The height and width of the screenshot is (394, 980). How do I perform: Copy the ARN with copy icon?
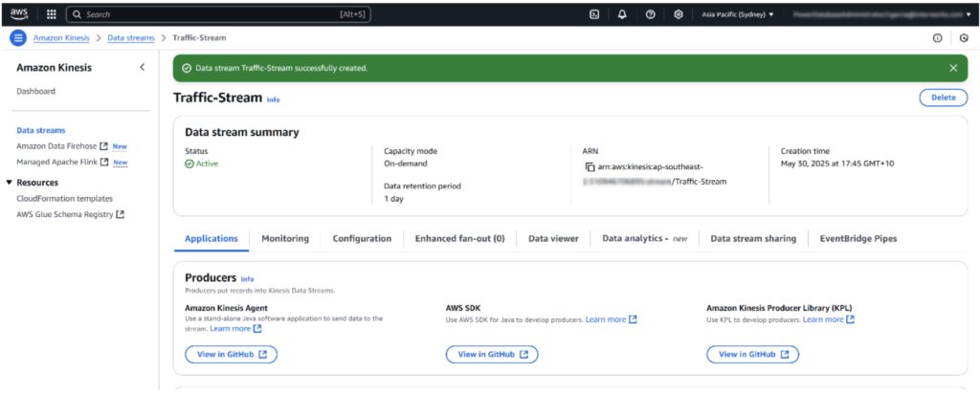pos(590,167)
